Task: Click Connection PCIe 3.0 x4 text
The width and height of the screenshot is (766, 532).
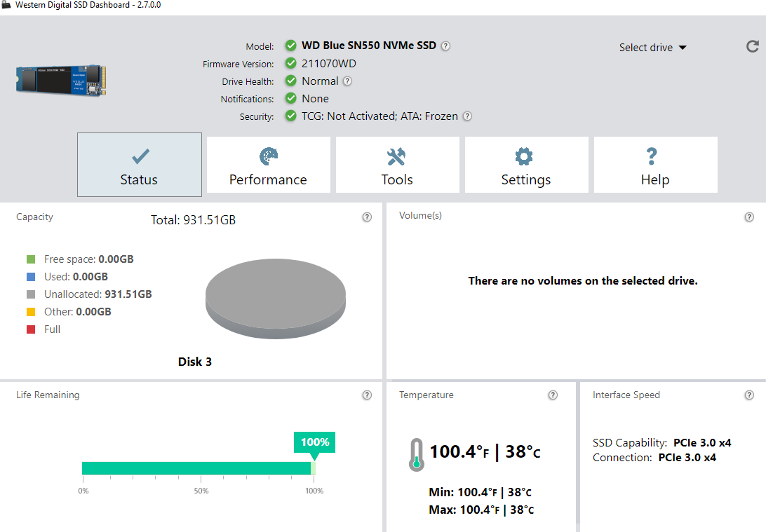Action: tap(654, 457)
